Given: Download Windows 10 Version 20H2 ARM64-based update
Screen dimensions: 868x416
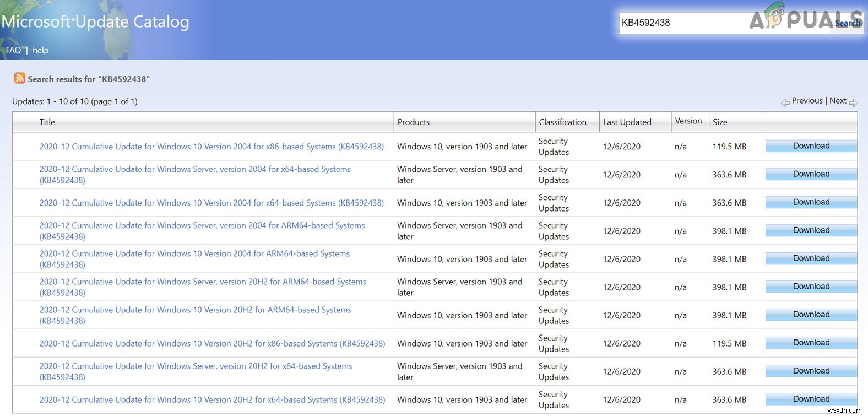Looking at the screenshot, I should pyautogui.click(x=811, y=315).
